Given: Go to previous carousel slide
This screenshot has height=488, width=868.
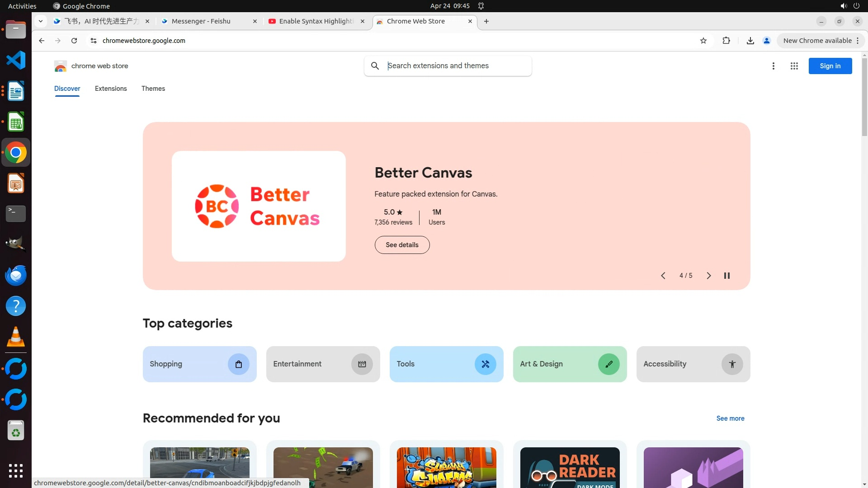Looking at the screenshot, I should point(663,276).
